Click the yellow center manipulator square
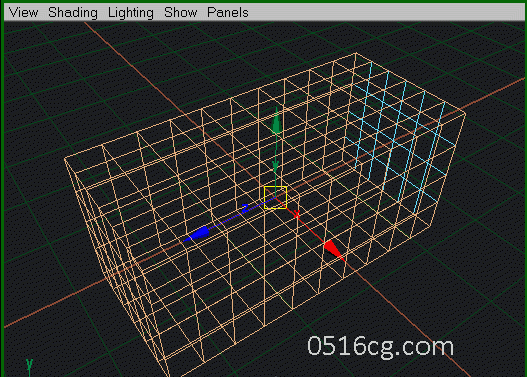This screenshot has height=377, width=527. coord(275,198)
